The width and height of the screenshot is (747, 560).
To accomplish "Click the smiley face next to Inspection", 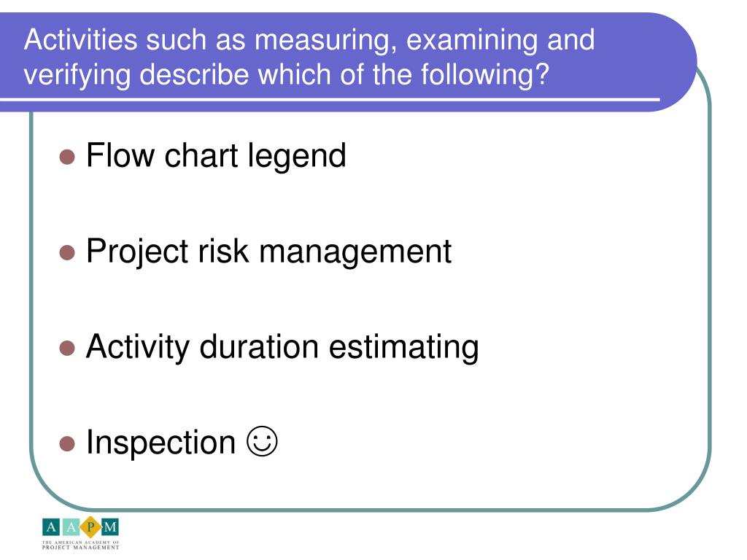I will 262,441.
